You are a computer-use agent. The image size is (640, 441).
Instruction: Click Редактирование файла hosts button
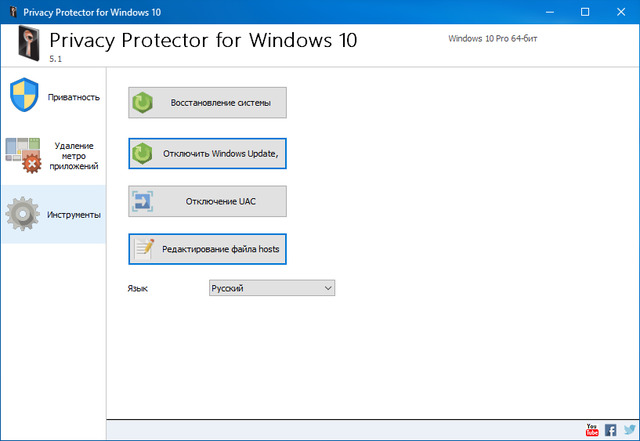pyautogui.click(x=207, y=249)
